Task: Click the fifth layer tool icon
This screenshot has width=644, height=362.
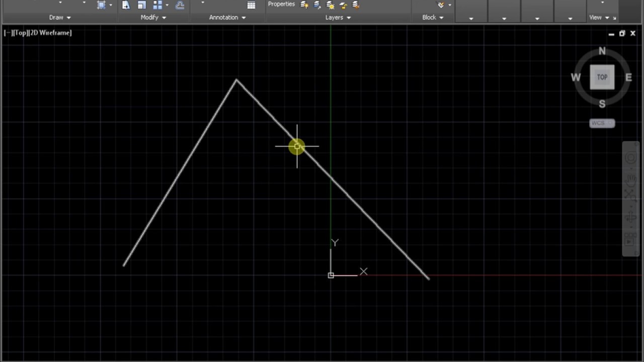Action: click(356, 5)
